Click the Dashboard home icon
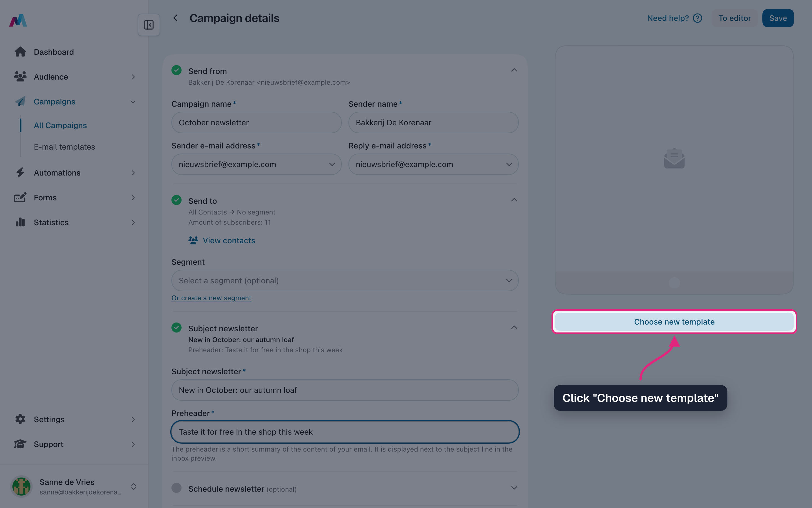The image size is (812, 508). 20,52
